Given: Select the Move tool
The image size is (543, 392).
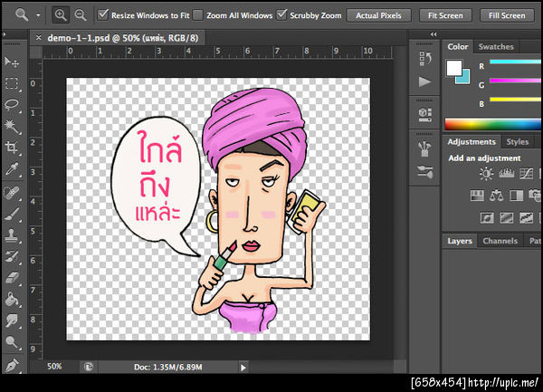Looking at the screenshot, I should point(12,62).
